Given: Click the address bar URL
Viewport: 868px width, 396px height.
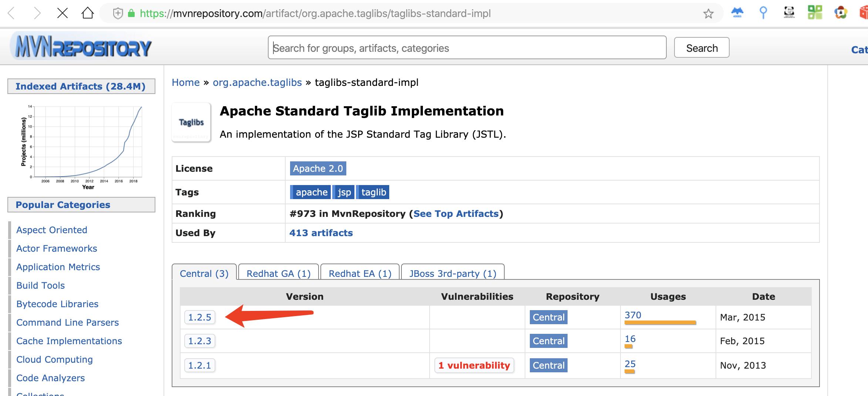Looking at the screenshot, I should (x=315, y=14).
